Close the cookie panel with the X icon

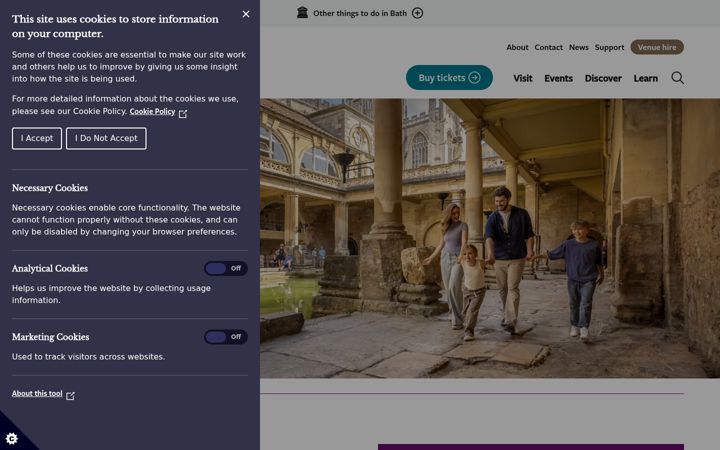pyautogui.click(x=246, y=14)
